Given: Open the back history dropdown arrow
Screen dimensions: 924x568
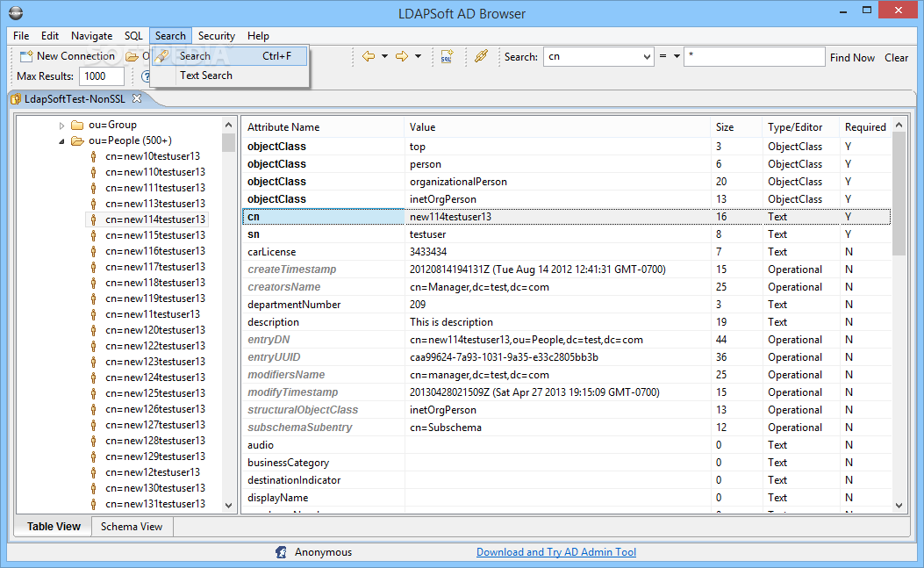Looking at the screenshot, I should [385, 56].
